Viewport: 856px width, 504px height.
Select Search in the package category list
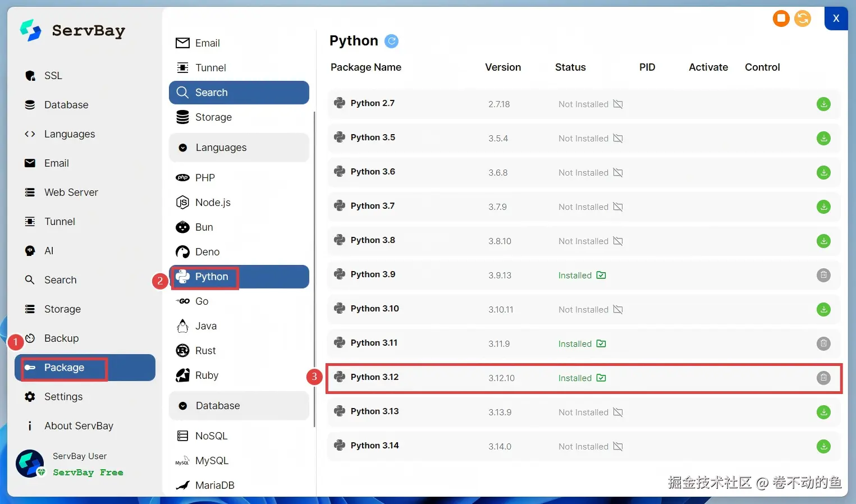click(239, 93)
